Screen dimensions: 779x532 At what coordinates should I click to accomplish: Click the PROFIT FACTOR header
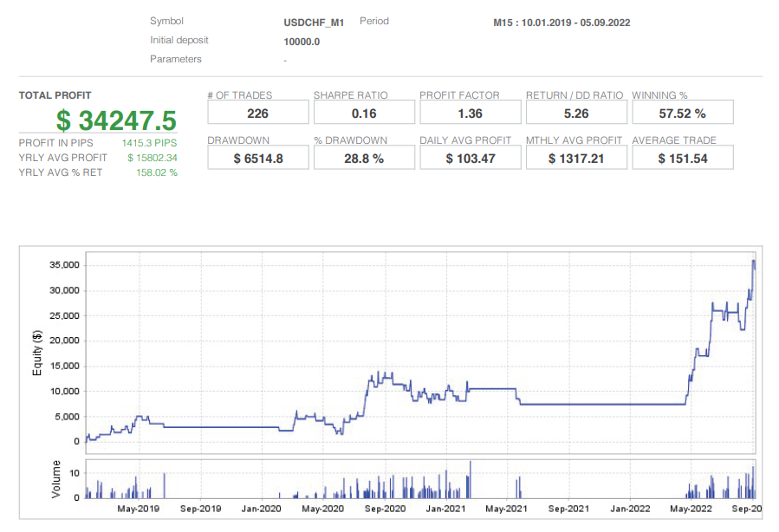click(x=459, y=95)
